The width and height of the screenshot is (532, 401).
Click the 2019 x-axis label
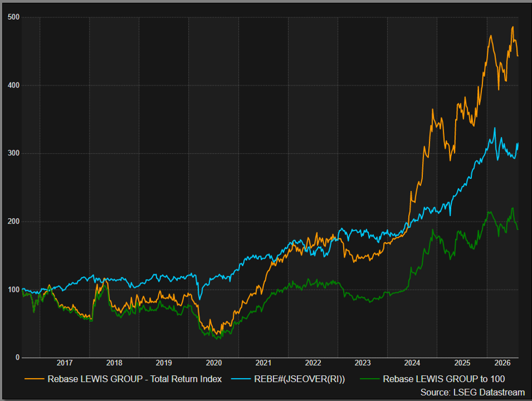164,363
